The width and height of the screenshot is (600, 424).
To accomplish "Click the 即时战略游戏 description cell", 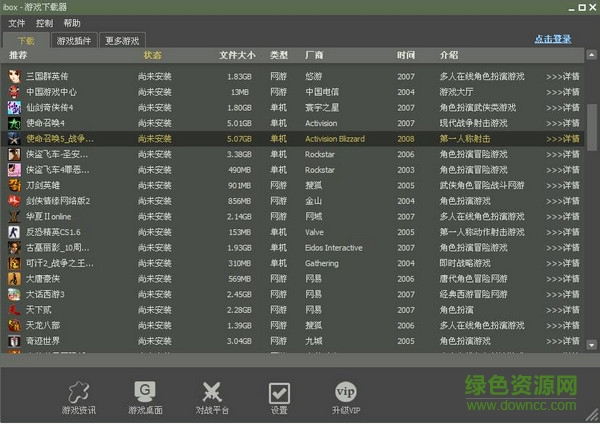I will (465, 263).
